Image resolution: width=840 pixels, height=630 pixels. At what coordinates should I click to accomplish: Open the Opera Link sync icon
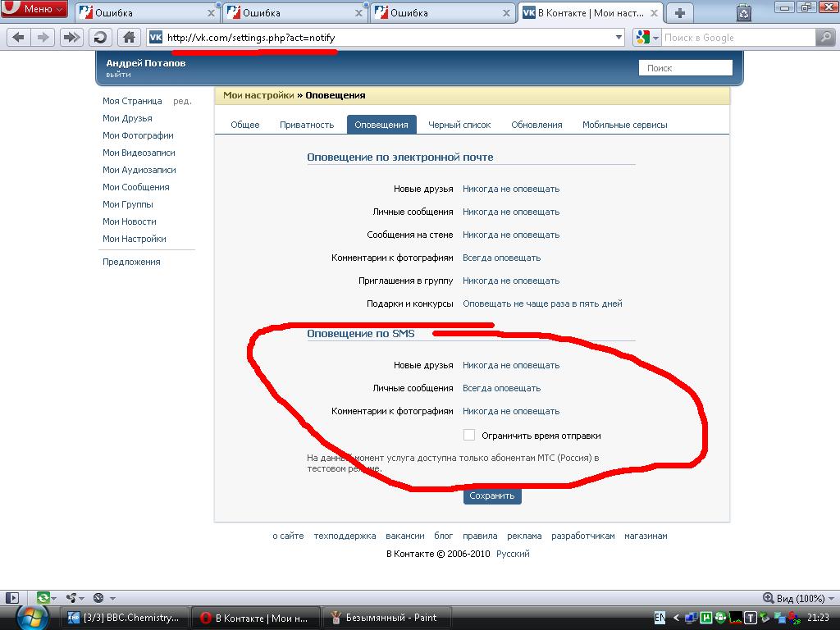(x=43, y=597)
